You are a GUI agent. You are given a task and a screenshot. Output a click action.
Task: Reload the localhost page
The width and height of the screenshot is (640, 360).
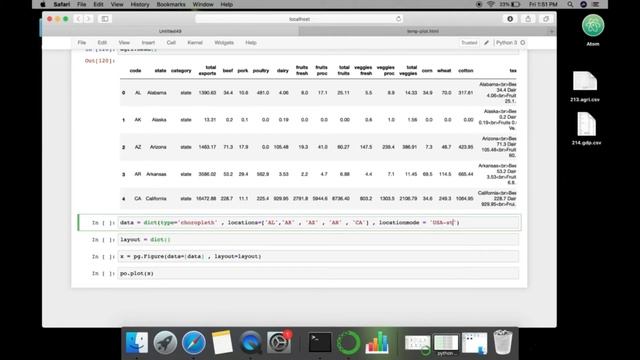pyautogui.click(x=398, y=19)
